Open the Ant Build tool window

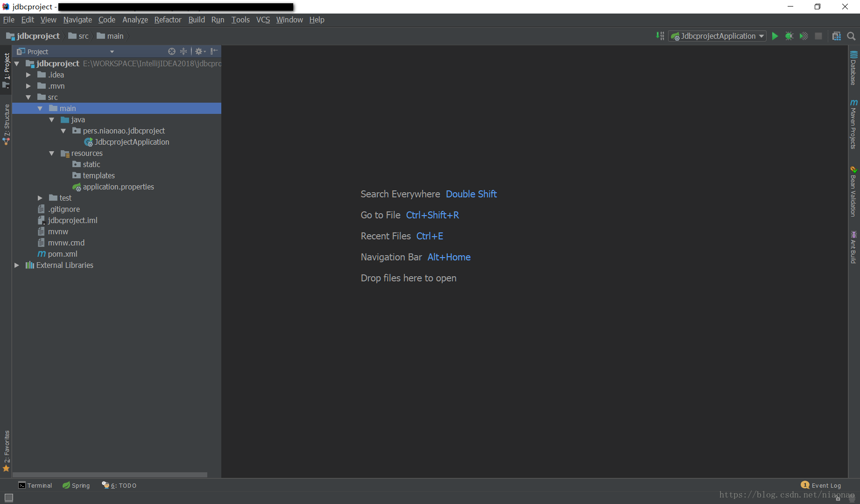point(853,247)
